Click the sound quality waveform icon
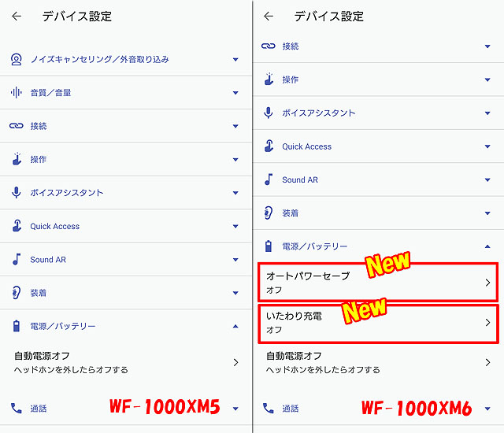The image size is (504, 433). click(x=17, y=93)
